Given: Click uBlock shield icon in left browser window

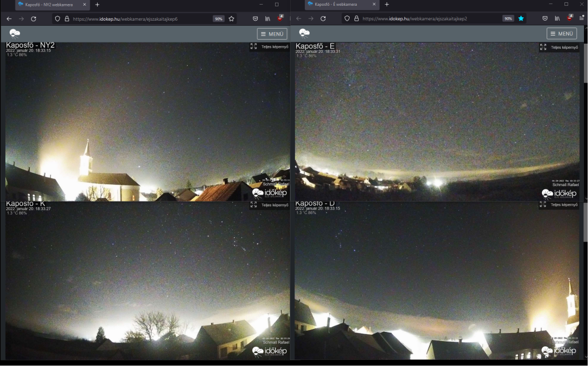Looking at the screenshot, I should click(280, 18).
